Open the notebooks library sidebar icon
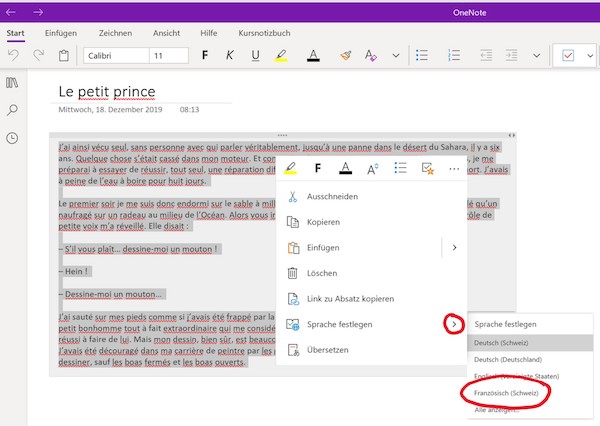This screenshot has width=600, height=426. click(x=13, y=83)
